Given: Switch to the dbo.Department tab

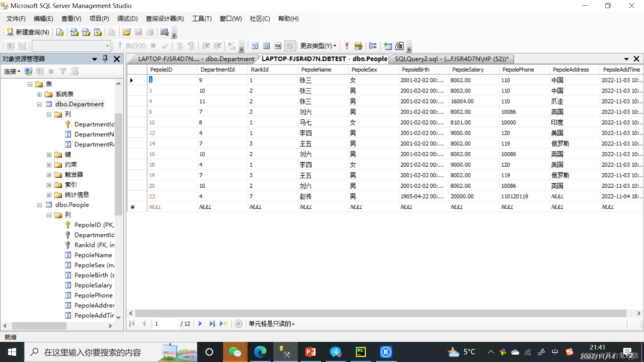Looking at the screenshot, I should coord(196,59).
